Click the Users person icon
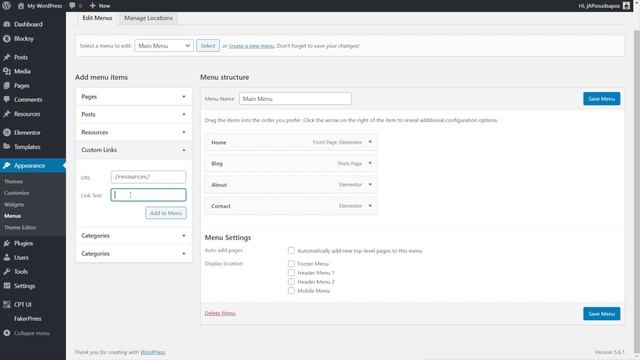640x360 pixels. point(7,258)
